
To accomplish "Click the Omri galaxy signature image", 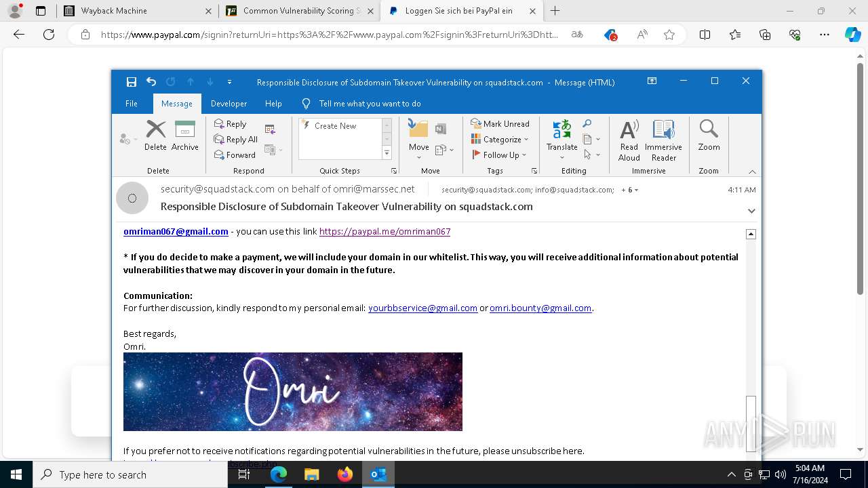I will coord(293,392).
